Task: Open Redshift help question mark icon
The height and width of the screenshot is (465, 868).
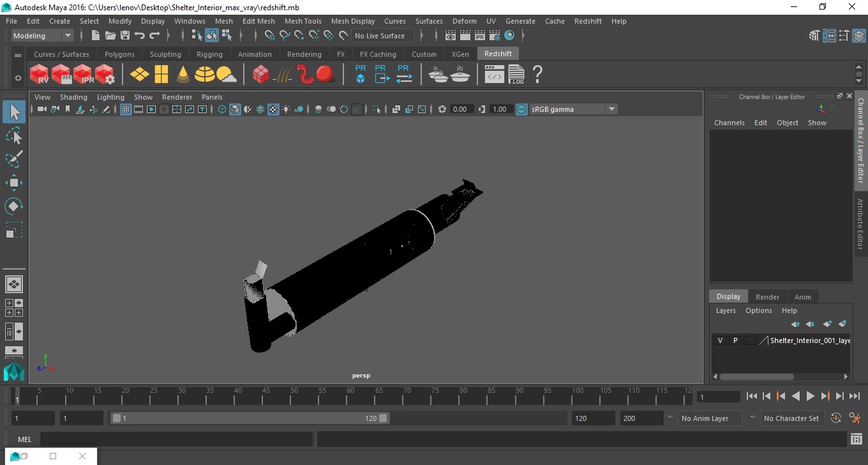Action: (537, 74)
